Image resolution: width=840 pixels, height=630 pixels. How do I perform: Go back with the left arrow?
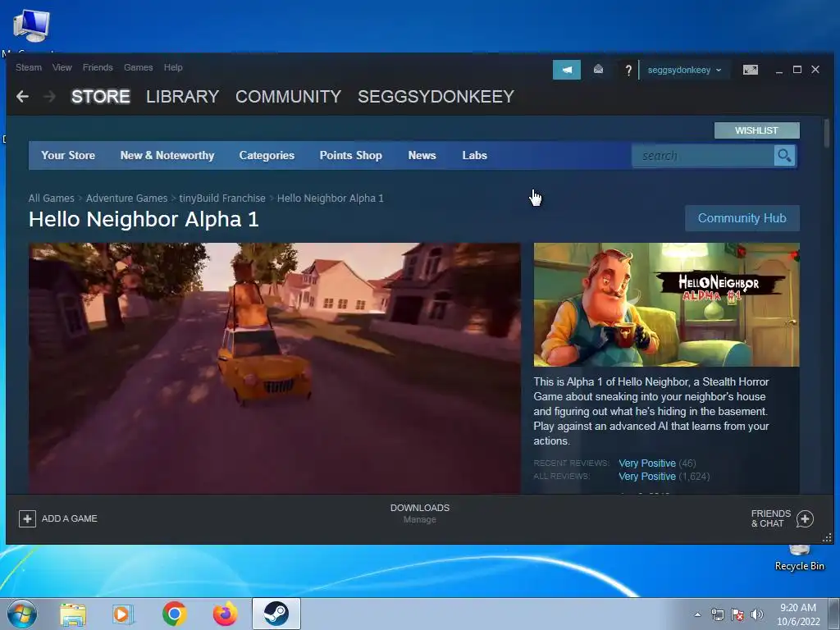coord(22,97)
